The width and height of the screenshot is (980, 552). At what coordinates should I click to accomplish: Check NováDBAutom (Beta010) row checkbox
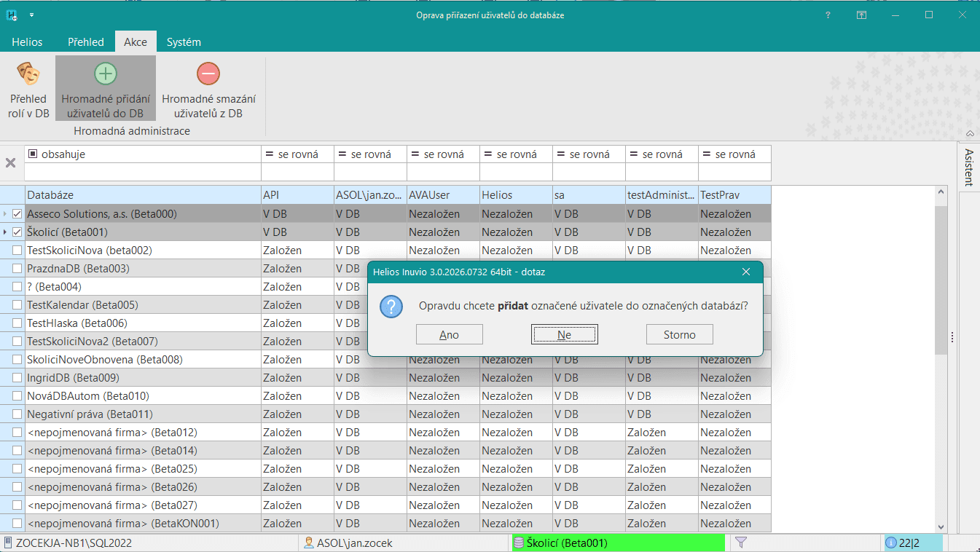[17, 396]
